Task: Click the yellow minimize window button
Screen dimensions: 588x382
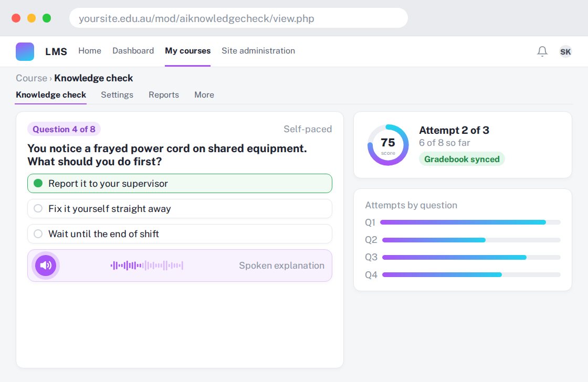Action: pyautogui.click(x=31, y=18)
